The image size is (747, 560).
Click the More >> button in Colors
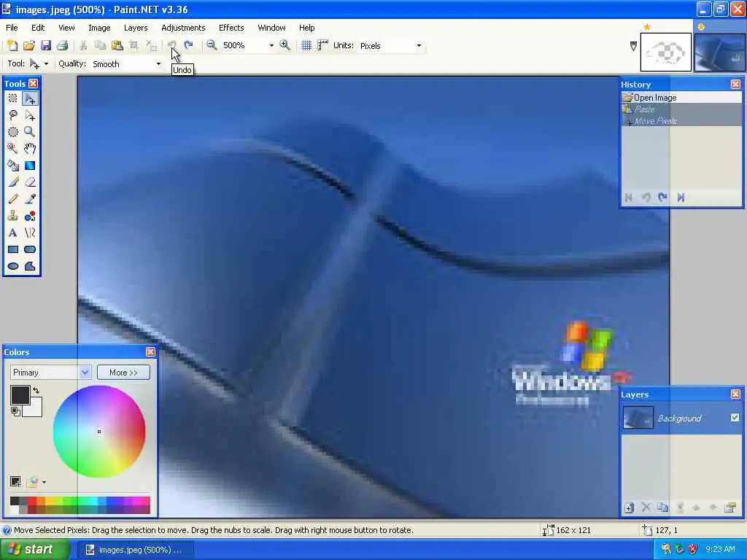(x=123, y=373)
